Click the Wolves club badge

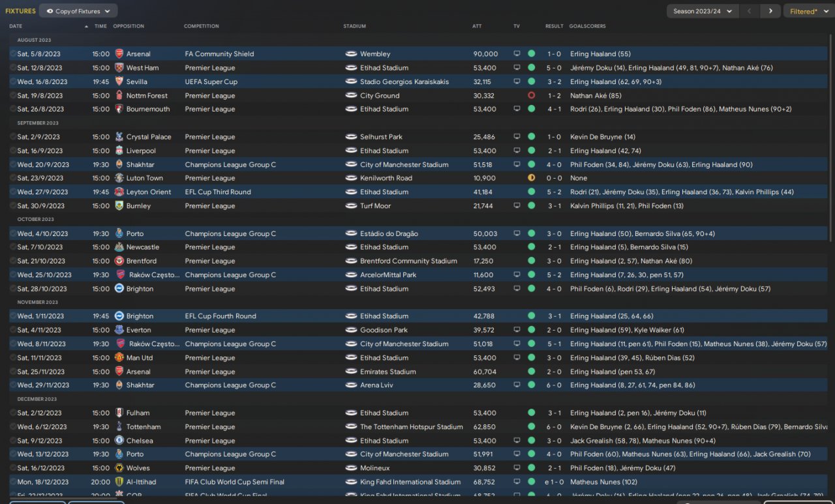(119, 468)
